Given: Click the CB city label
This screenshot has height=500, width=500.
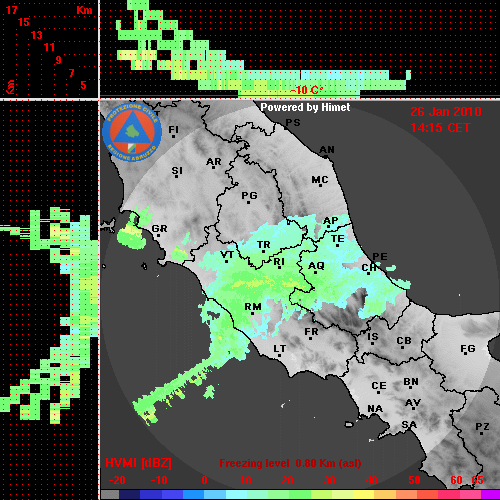Looking at the screenshot, I should [404, 341].
